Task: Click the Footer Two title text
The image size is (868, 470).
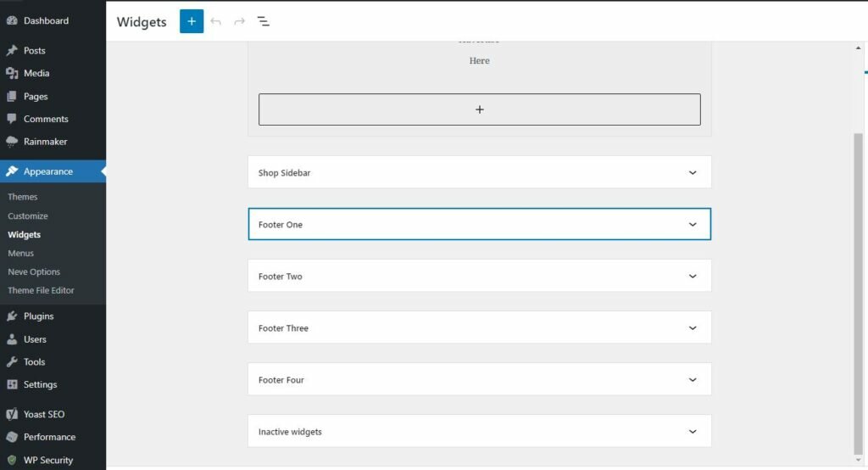Action: (280, 276)
